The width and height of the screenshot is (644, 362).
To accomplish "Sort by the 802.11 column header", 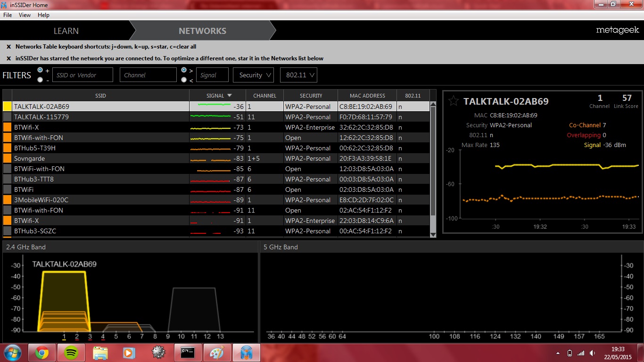I will click(413, 95).
